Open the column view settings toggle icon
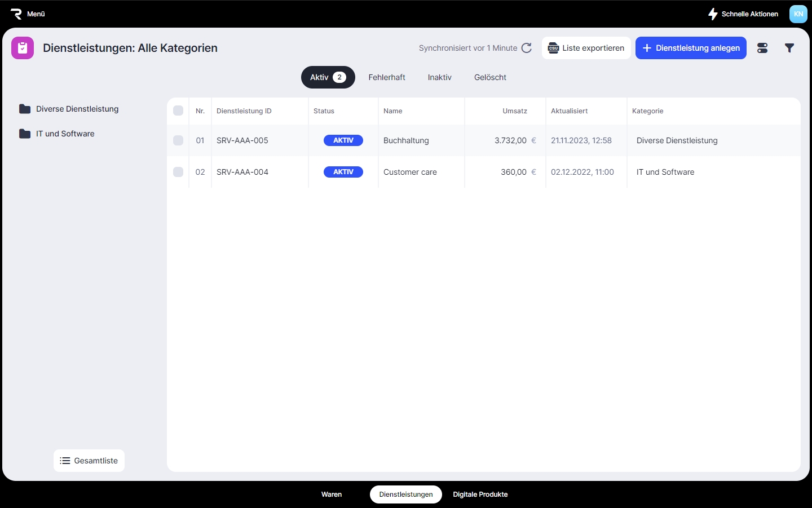The image size is (812, 508). (x=762, y=48)
